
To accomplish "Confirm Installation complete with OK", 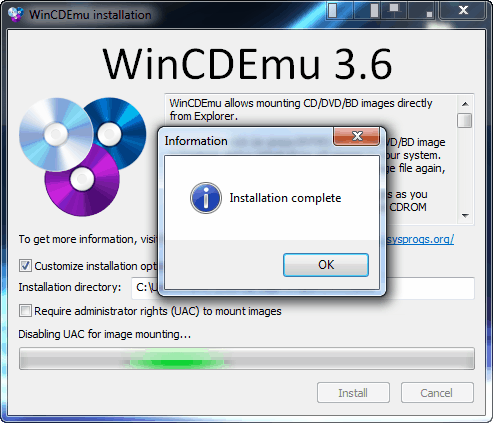I will tap(326, 265).
